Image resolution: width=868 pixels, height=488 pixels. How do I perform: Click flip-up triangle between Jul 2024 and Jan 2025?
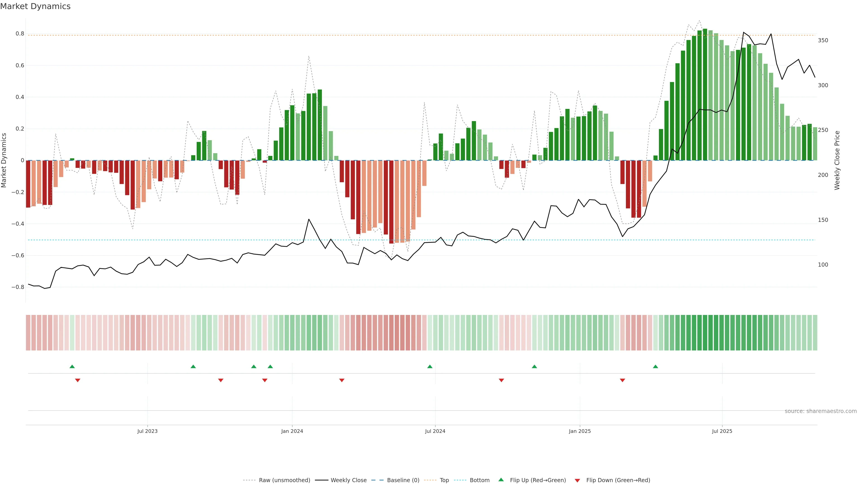(534, 366)
